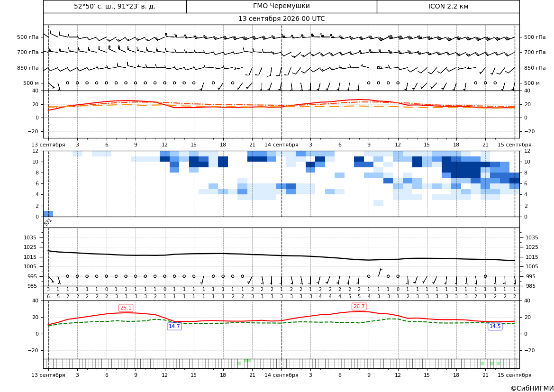Screen dimensions: 554x392
Task: Click the right 850 гПа level label
Action: (535, 68)
